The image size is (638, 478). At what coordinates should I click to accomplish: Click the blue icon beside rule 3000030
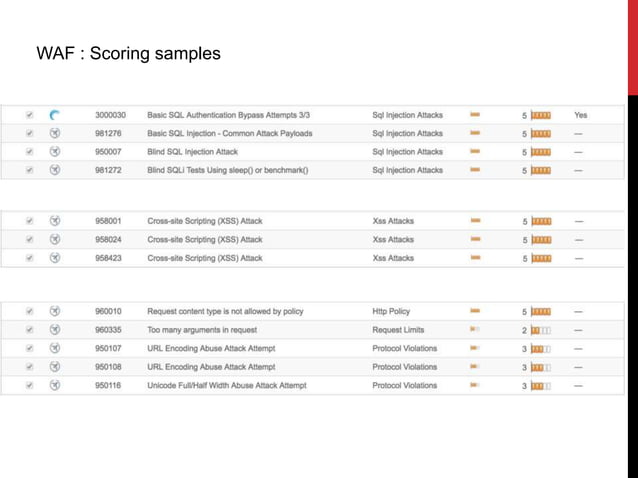56,115
